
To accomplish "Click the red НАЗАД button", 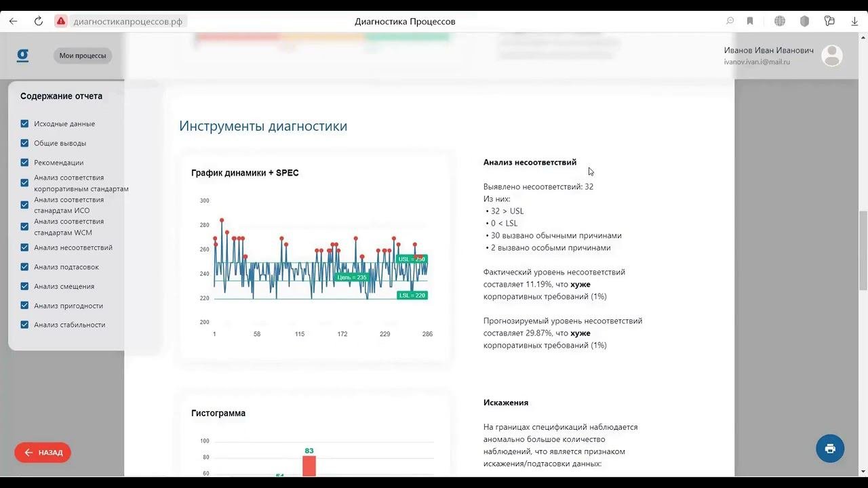I will [43, 453].
